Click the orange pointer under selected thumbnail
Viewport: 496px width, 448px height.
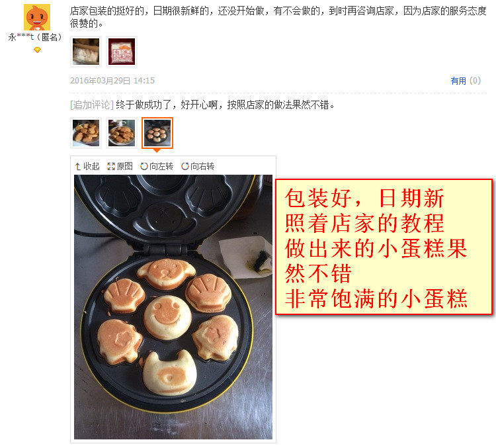pos(157,150)
